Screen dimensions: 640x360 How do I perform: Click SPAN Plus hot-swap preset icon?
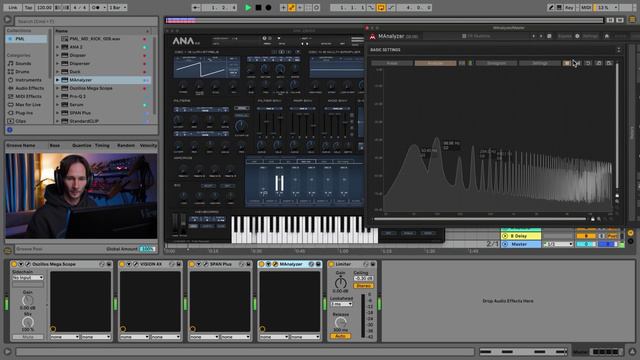[x=242, y=264]
